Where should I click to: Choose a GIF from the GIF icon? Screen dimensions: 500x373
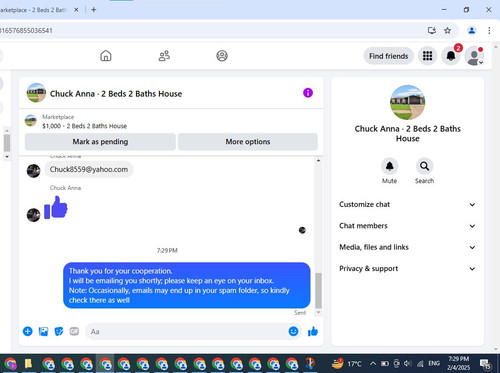click(x=74, y=331)
